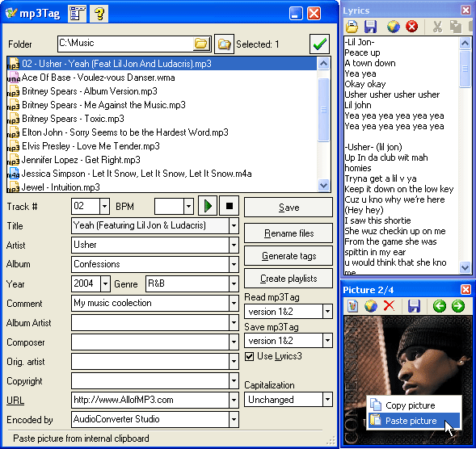Click the help question mark icon
The width and height of the screenshot is (476, 449).
[x=99, y=14]
